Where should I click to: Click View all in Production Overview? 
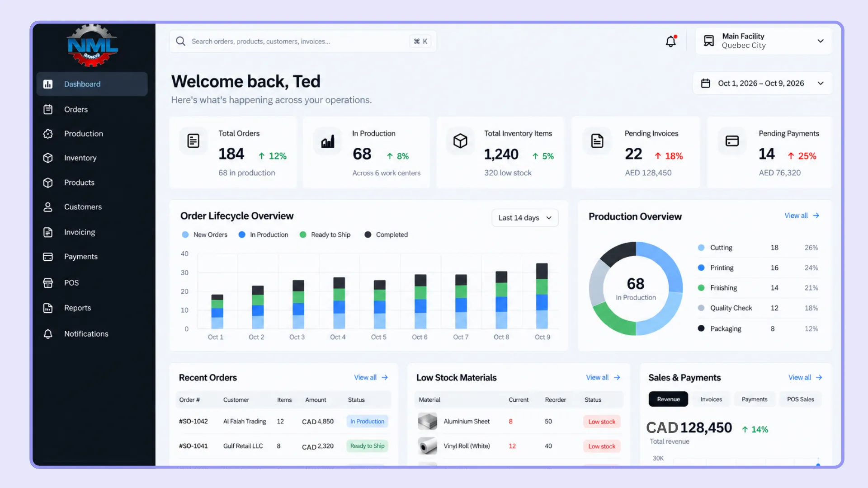(802, 216)
